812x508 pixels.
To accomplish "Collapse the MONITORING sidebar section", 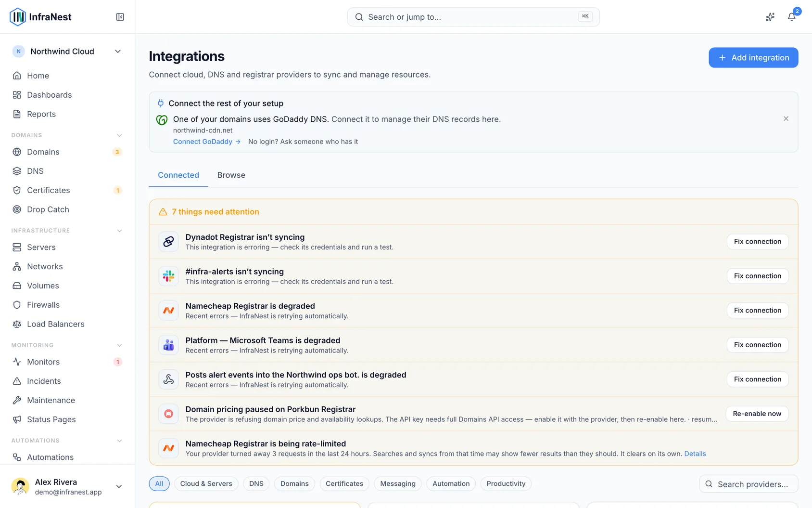I will coord(120,345).
